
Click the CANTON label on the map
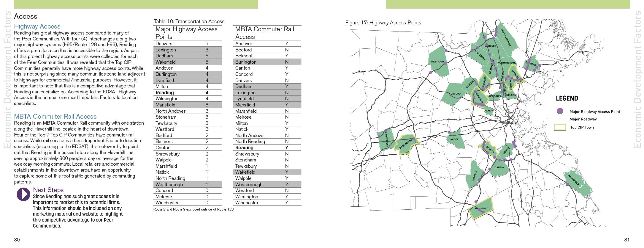pos(499,167)
